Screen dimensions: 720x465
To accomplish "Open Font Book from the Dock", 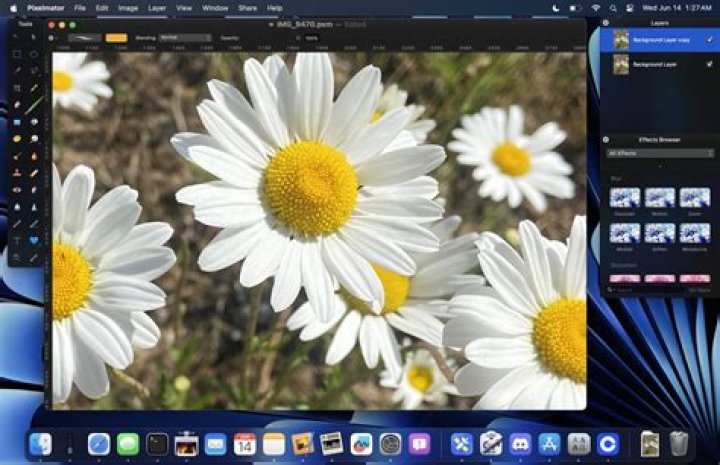I will [x=579, y=444].
